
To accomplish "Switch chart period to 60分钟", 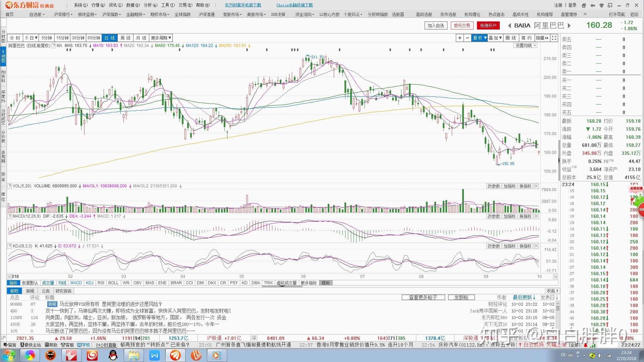I will tap(94, 38).
